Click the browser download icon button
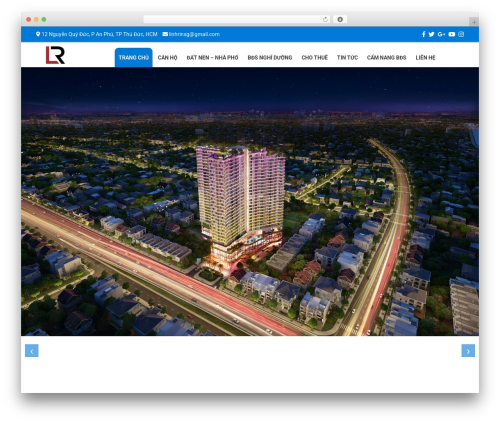Viewport: 500px width, 423px height. pyautogui.click(x=340, y=19)
